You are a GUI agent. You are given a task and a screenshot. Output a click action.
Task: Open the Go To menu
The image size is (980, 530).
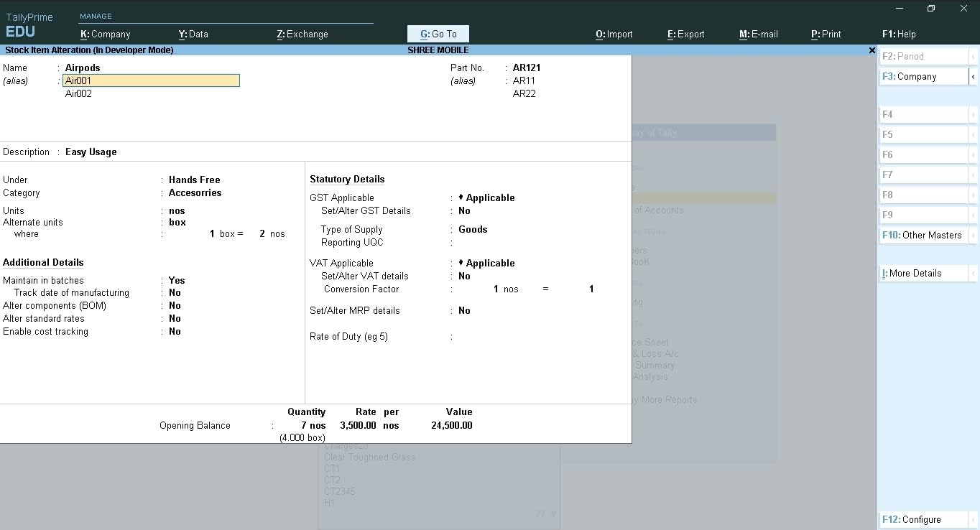coord(438,34)
